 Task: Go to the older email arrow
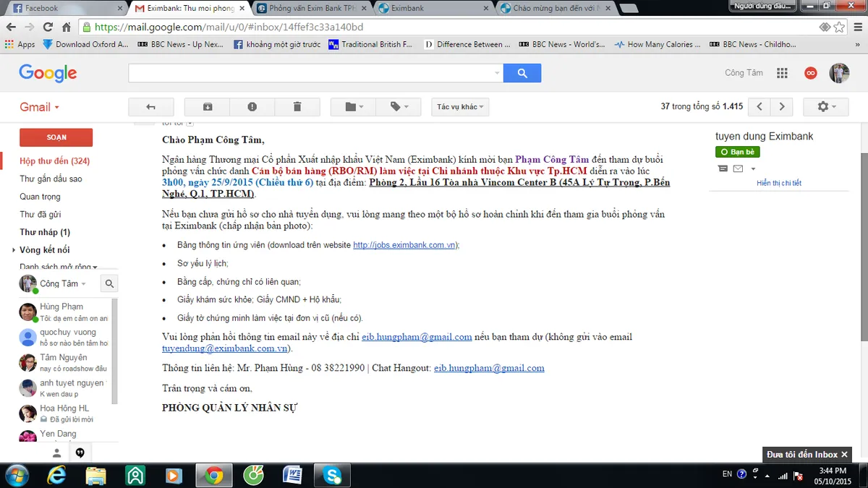point(781,107)
